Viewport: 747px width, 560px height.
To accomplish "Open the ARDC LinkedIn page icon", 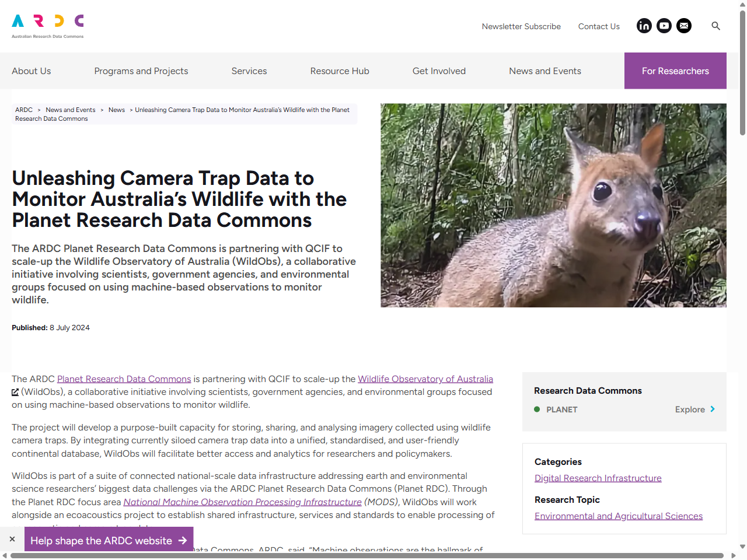I will [x=644, y=26].
